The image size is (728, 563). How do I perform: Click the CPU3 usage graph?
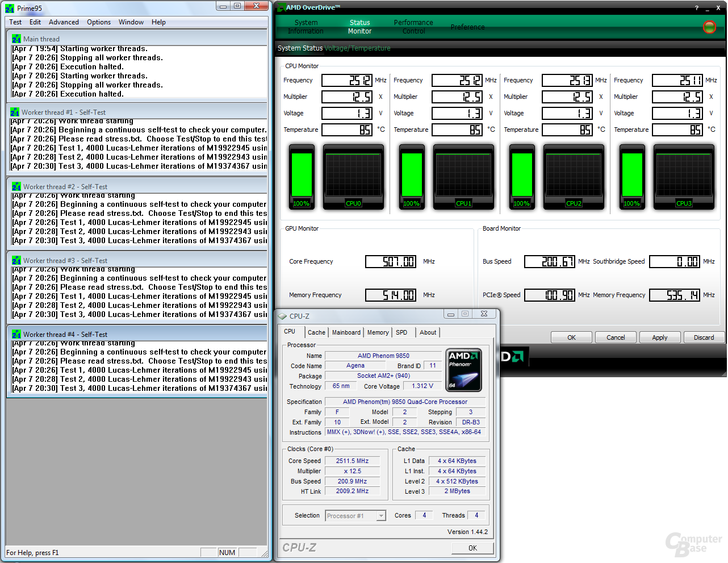pos(684,177)
